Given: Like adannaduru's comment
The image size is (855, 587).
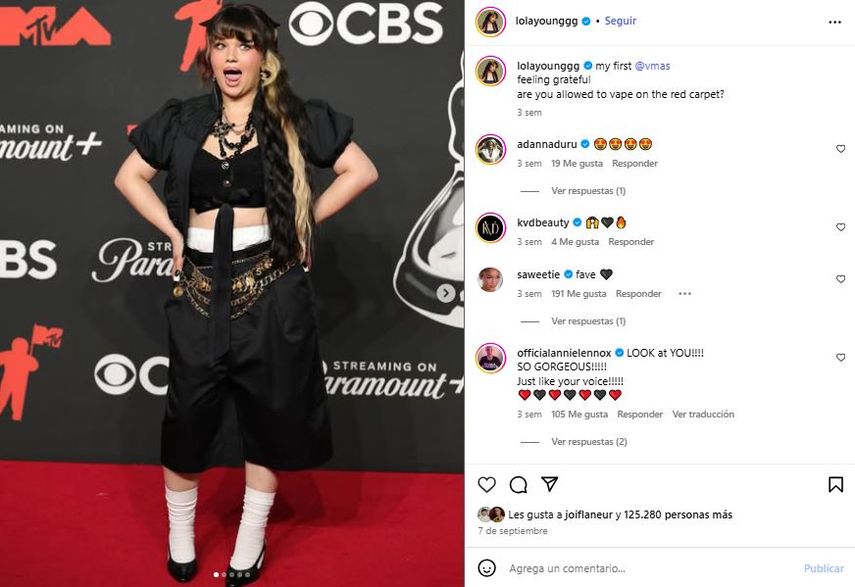Looking at the screenshot, I should pyautogui.click(x=840, y=149).
